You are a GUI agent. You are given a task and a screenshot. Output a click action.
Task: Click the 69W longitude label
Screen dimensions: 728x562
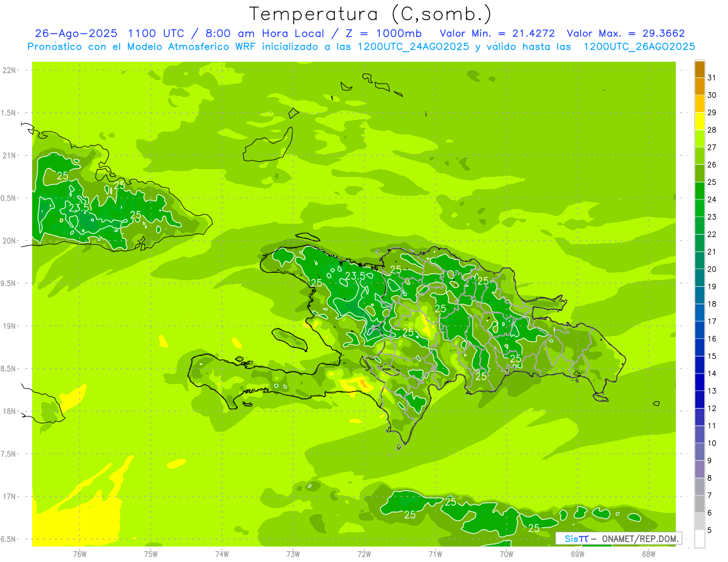pos(578,554)
